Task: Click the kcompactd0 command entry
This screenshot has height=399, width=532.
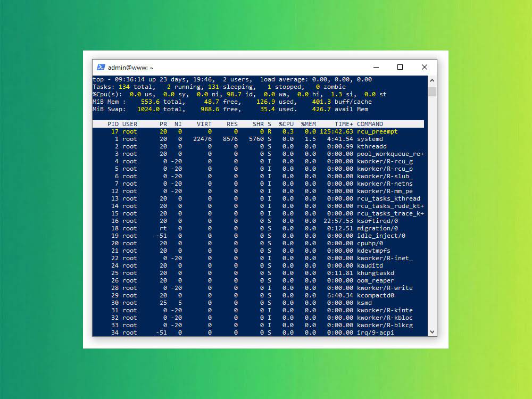Action: coord(376,295)
